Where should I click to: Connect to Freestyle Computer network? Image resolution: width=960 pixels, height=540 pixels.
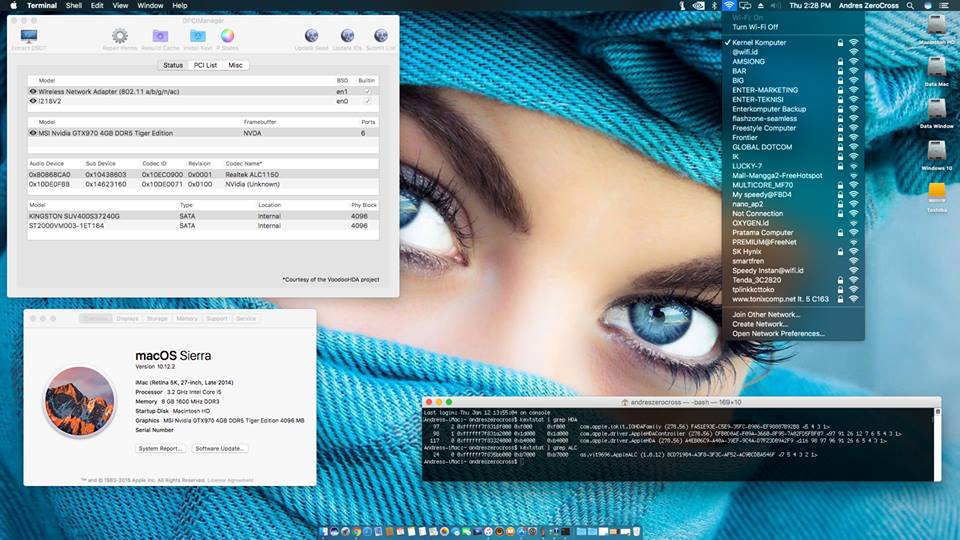pyautogui.click(x=793, y=128)
